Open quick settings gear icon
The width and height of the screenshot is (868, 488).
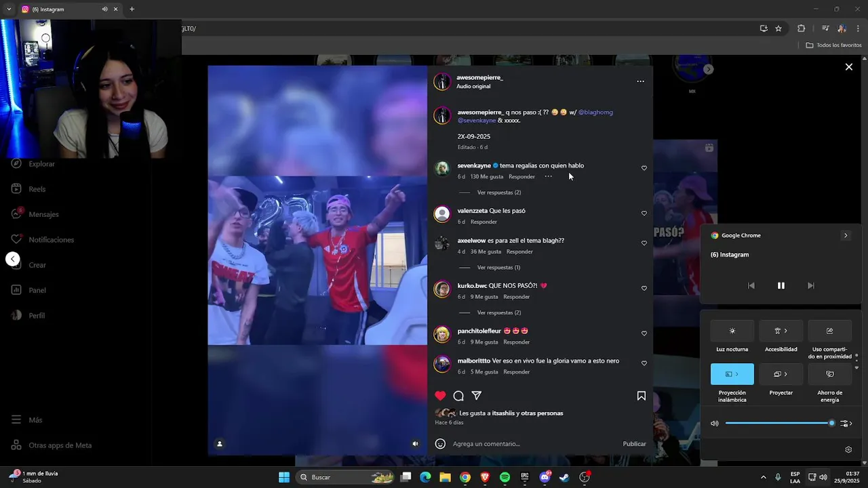[848, 449]
